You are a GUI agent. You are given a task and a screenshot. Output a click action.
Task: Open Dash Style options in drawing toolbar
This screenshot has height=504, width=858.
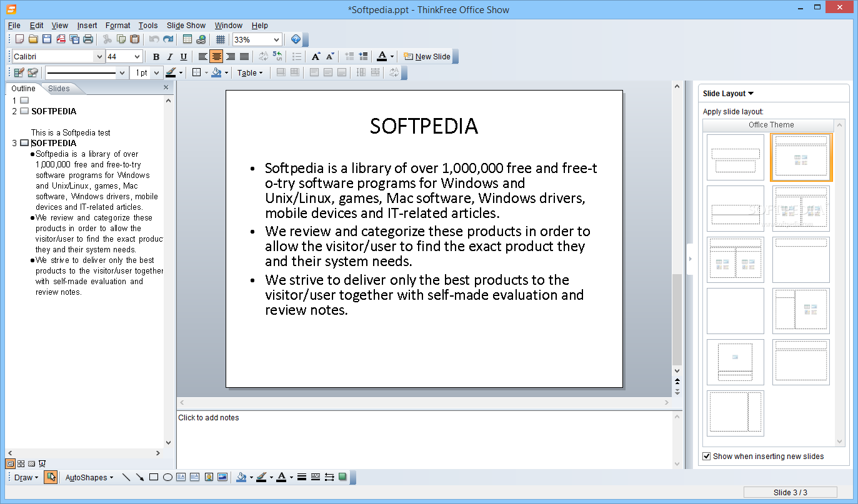pyautogui.click(x=316, y=477)
